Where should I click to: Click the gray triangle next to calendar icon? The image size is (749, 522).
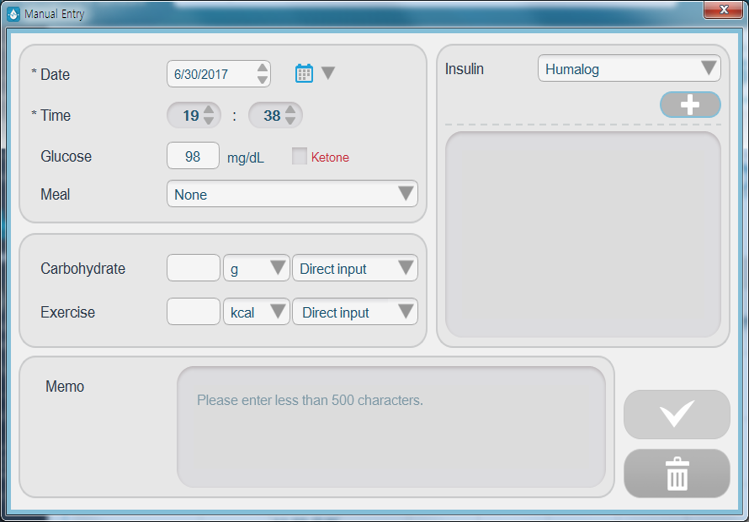[x=328, y=73]
